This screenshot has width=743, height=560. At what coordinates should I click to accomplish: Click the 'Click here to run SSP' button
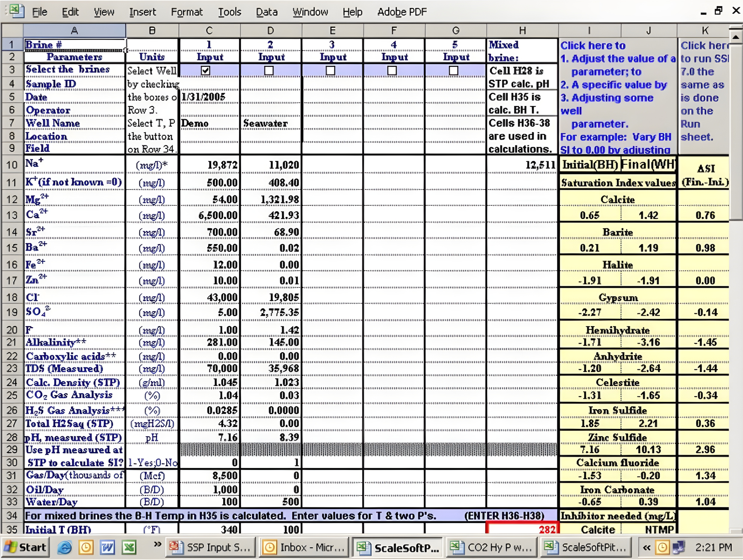tap(704, 97)
